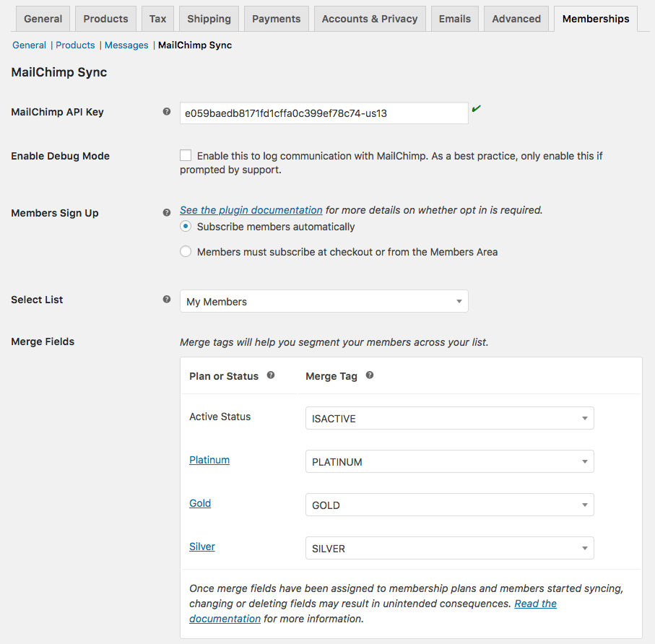The height and width of the screenshot is (644, 655).
Task: Open the Shipping tab
Action: [209, 19]
